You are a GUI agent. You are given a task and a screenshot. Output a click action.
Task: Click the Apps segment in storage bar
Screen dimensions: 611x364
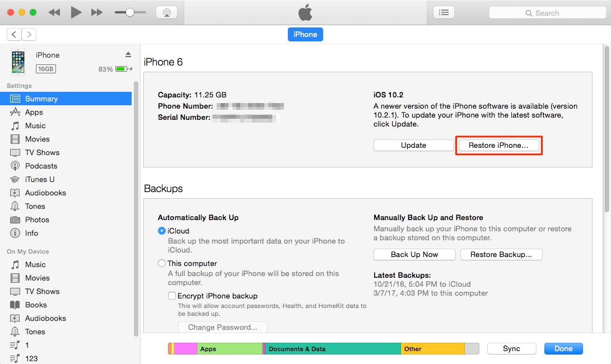pyautogui.click(x=230, y=349)
